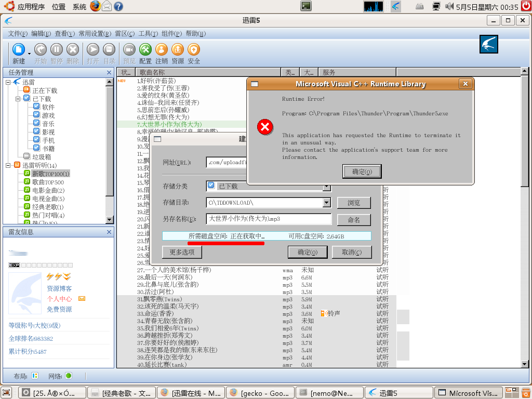Click the mail envelope icon beside 个人中心
Image resolution: width=532 pixels, height=399 pixels.
82,299
